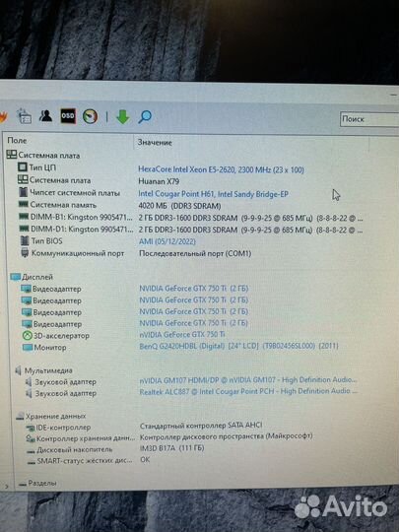Select the SMART status OK value

coord(145,459)
